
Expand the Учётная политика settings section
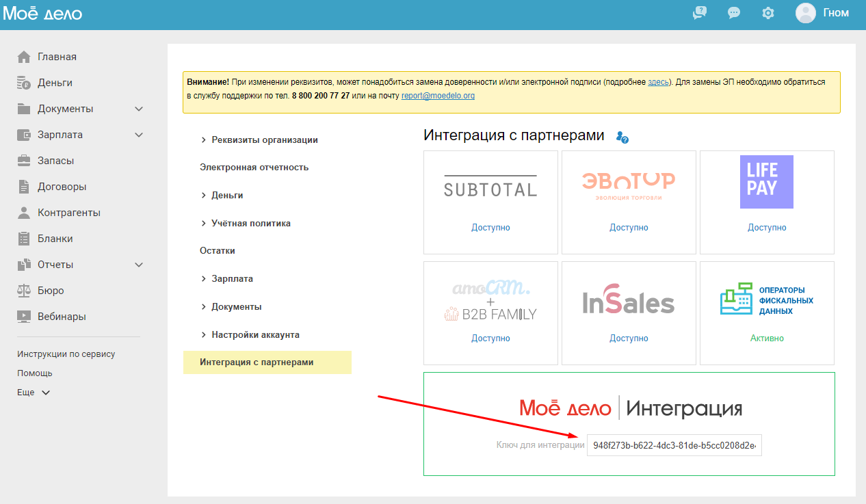(246, 223)
